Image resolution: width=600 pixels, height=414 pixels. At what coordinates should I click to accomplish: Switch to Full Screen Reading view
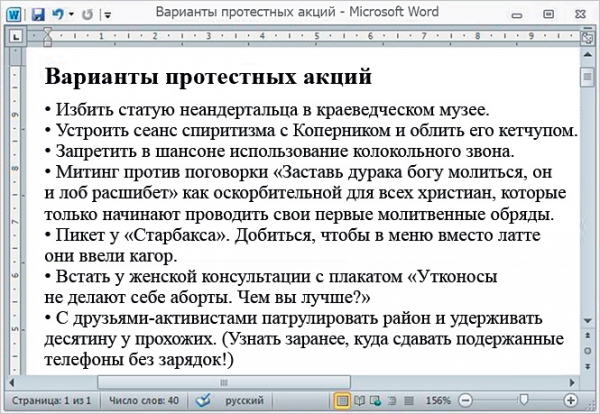(x=361, y=400)
